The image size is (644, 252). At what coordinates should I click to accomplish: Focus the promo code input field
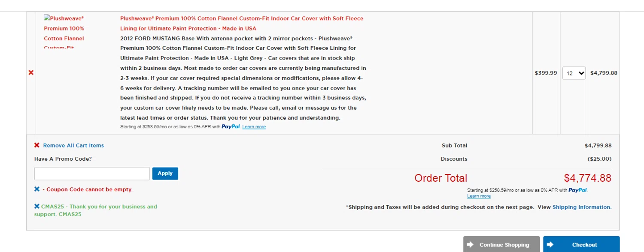click(x=92, y=174)
